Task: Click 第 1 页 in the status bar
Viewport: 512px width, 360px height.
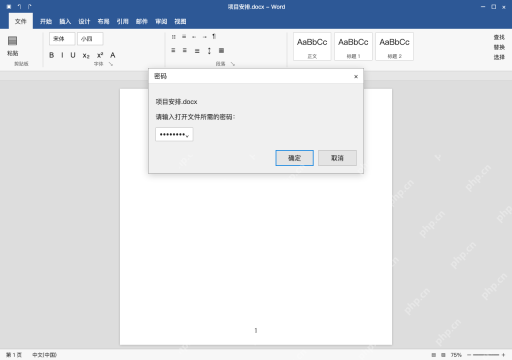Action: pyautogui.click(x=14, y=355)
